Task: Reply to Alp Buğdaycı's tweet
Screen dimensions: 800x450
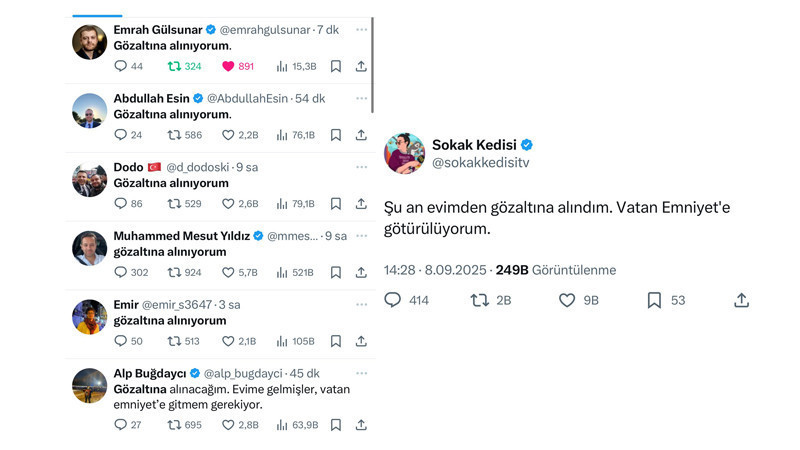Action: point(121,425)
